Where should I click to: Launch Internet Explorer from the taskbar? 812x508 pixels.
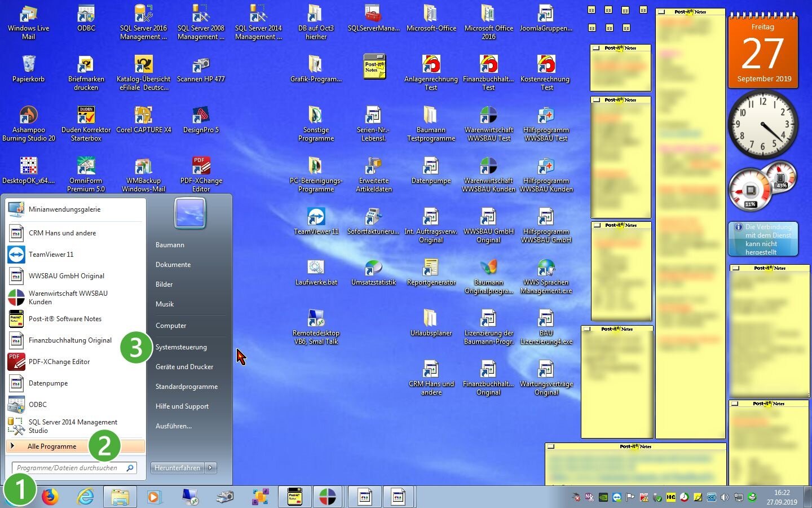point(85,497)
